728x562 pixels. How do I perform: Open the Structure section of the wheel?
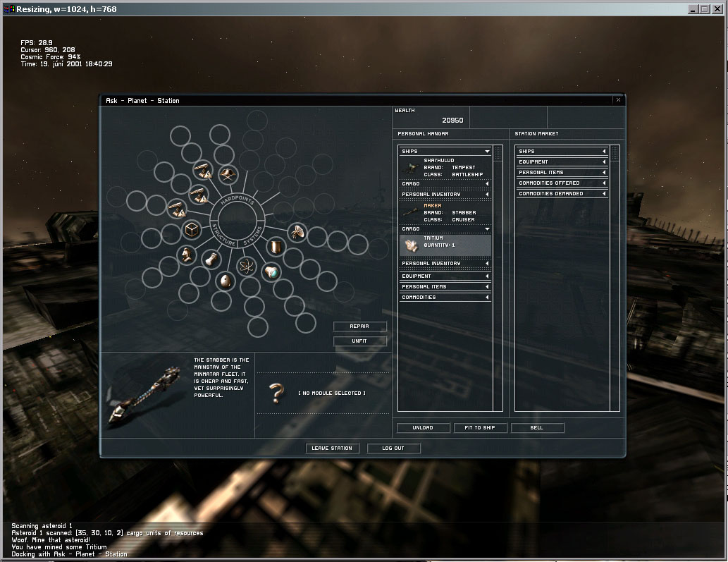point(223,235)
